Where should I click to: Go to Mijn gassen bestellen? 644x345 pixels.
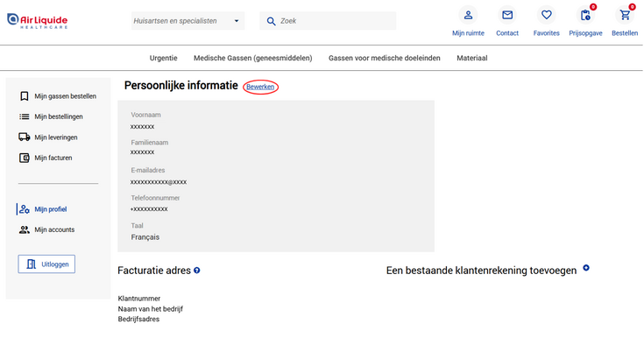pyautogui.click(x=66, y=96)
